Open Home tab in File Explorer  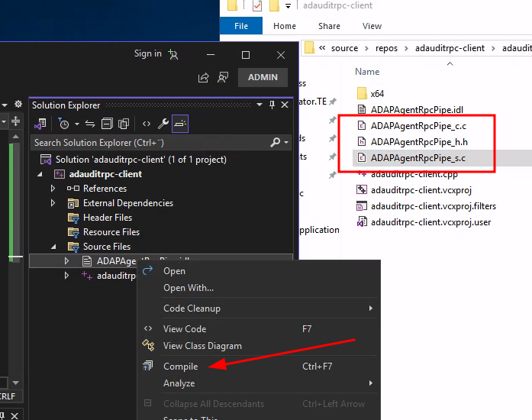click(285, 26)
